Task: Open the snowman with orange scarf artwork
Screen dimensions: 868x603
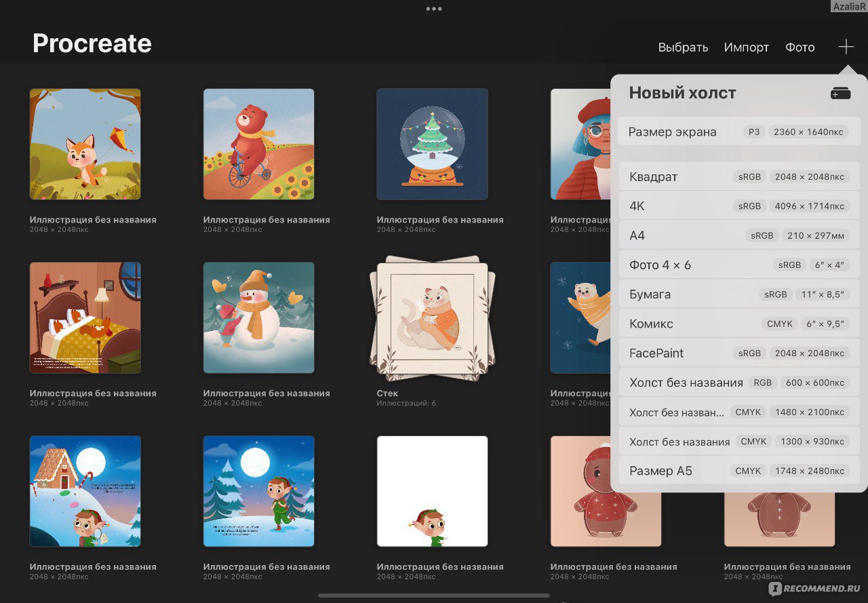Action: (x=259, y=318)
